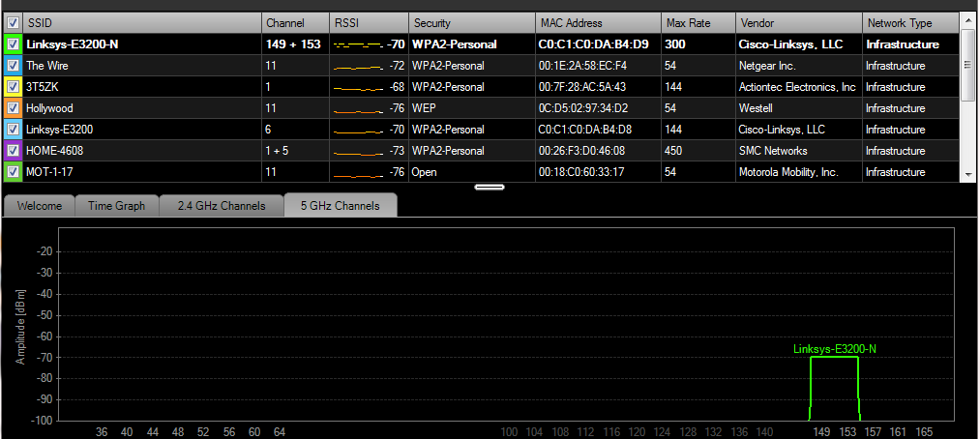Uncheck the Hollywood network checkbox
Image resolution: width=980 pixels, height=439 pixels.
13,108
